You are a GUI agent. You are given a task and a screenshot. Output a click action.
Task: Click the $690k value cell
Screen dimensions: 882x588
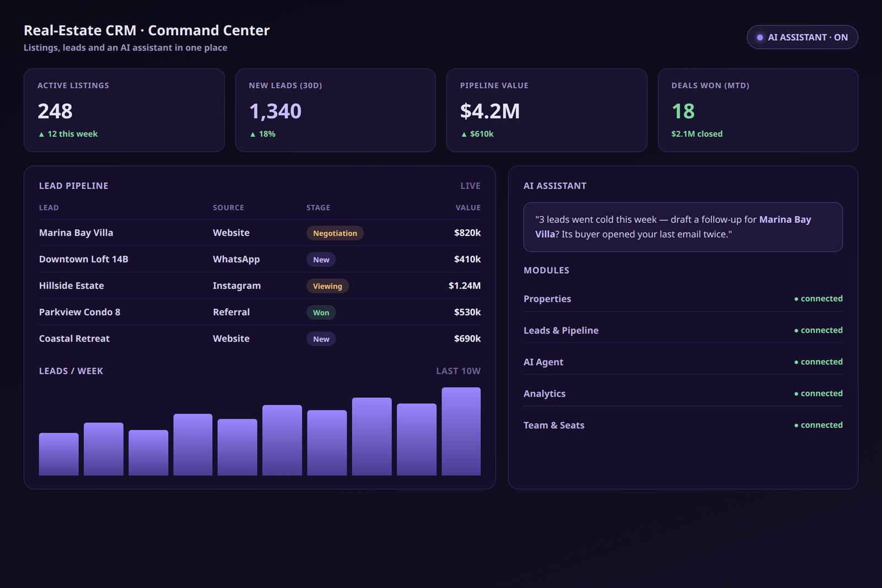point(467,338)
